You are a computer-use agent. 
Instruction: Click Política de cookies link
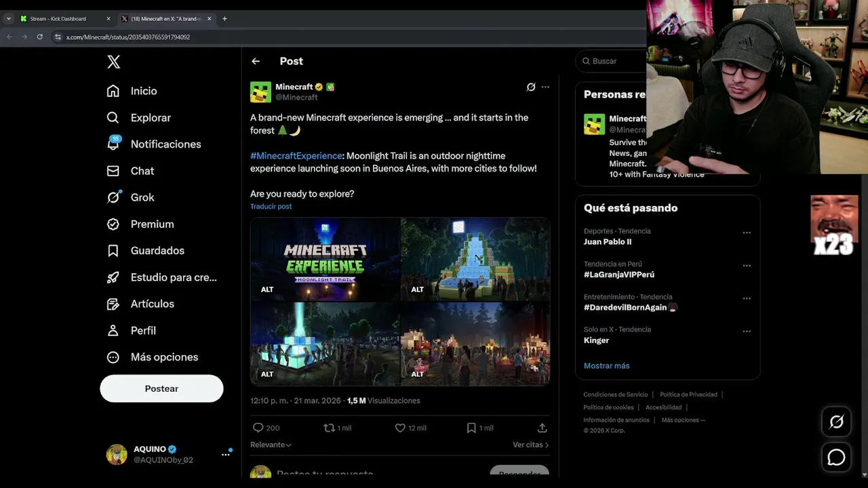coord(608,407)
